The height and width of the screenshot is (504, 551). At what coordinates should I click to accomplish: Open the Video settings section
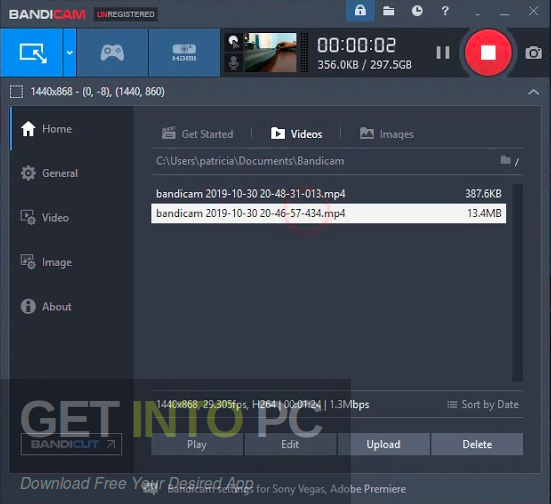click(x=72, y=218)
